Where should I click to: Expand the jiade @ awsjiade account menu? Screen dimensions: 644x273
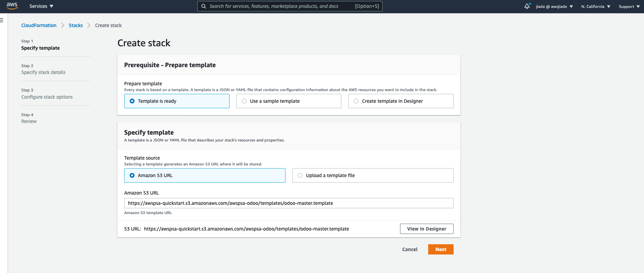(554, 7)
